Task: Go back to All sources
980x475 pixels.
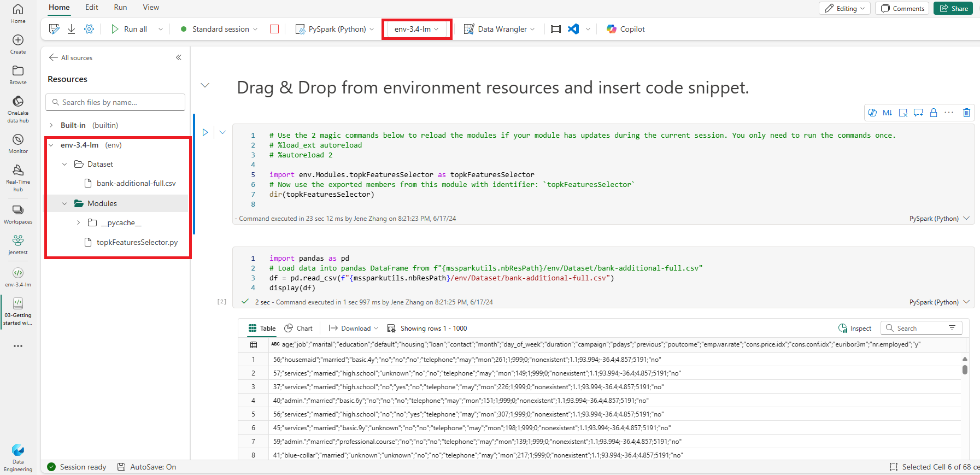Action: (71, 57)
